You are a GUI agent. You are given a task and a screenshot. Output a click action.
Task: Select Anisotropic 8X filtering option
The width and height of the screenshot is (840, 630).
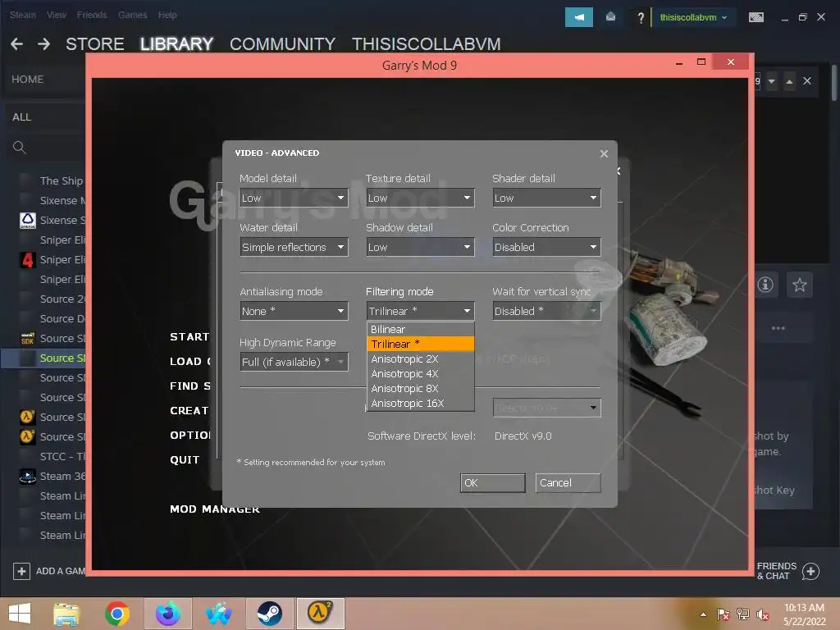421,388
